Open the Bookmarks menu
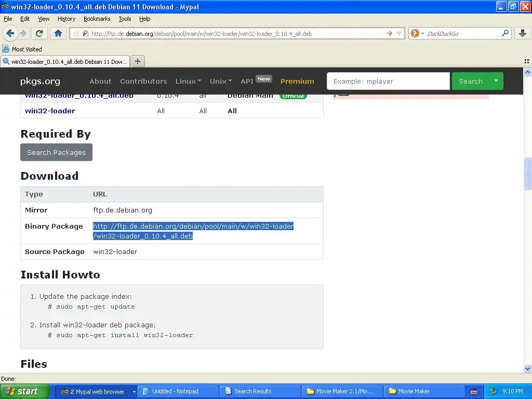The height and width of the screenshot is (399, 532). click(x=97, y=19)
